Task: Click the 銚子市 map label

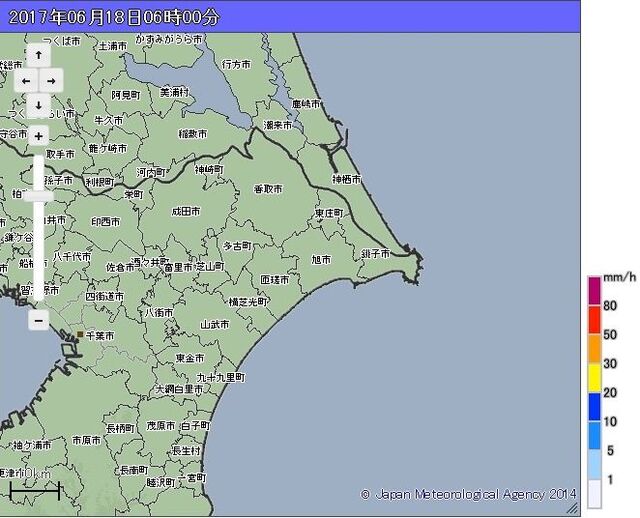Action: (x=376, y=253)
